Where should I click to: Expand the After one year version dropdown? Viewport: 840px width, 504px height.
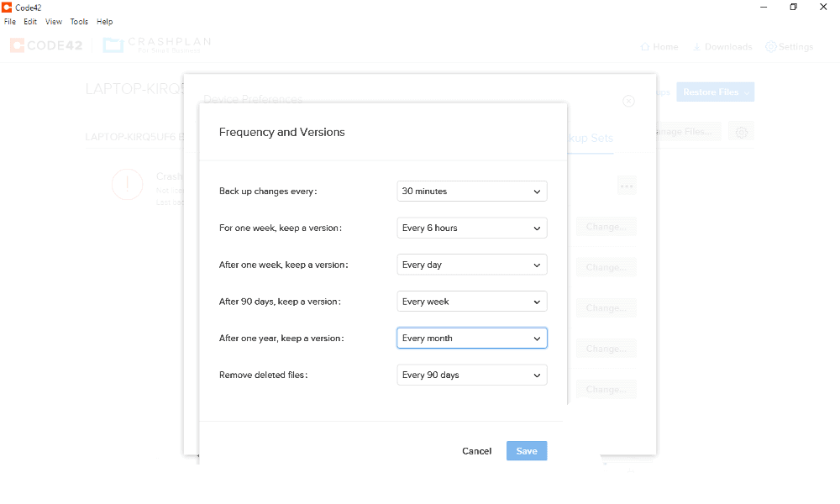(471, 338)
